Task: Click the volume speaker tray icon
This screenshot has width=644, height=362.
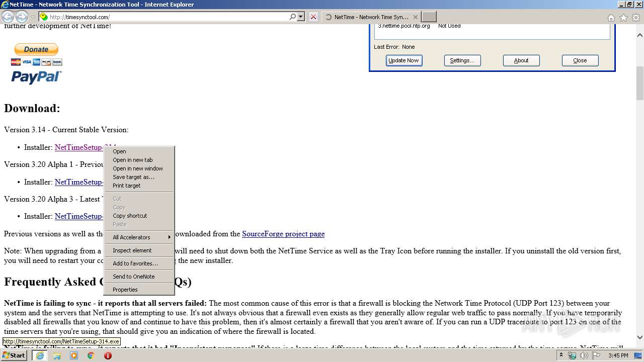Action: click(x=584, y=355)
